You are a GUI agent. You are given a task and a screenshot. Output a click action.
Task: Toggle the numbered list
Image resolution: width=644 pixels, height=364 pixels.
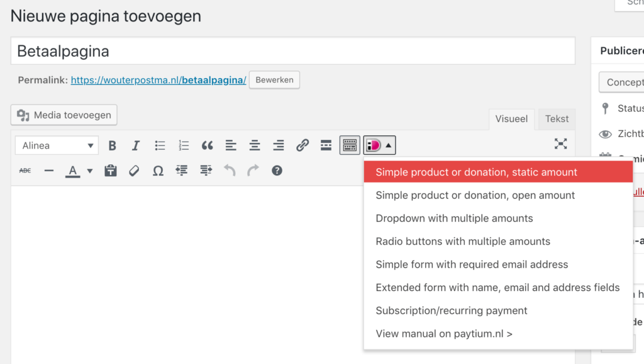[x=184, y=145]
